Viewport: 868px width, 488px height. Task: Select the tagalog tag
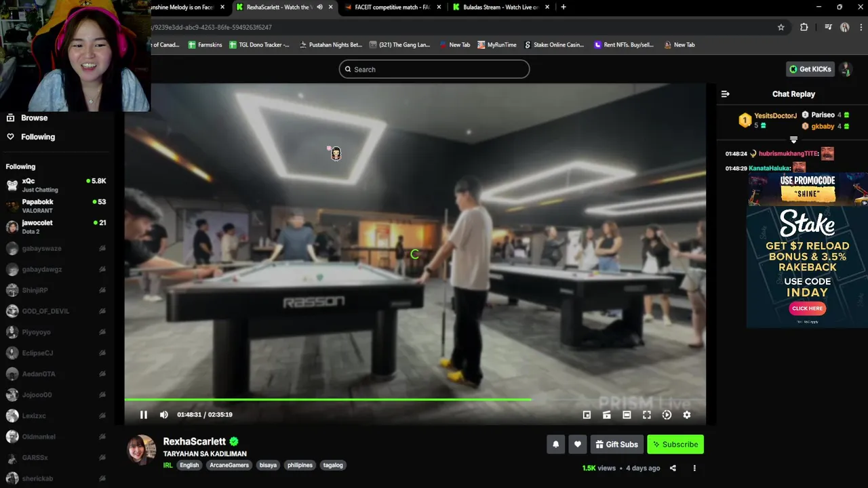coord(333,466)
